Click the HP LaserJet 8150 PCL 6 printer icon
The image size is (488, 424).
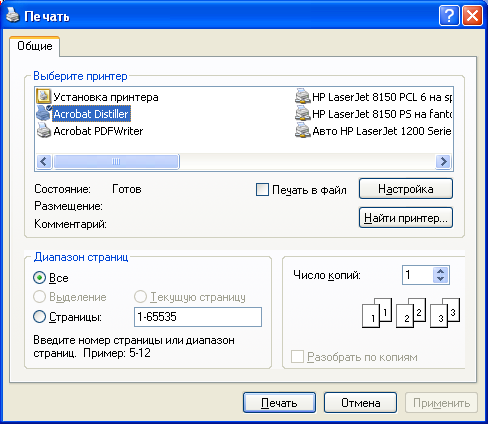click(x=303, y=96)
